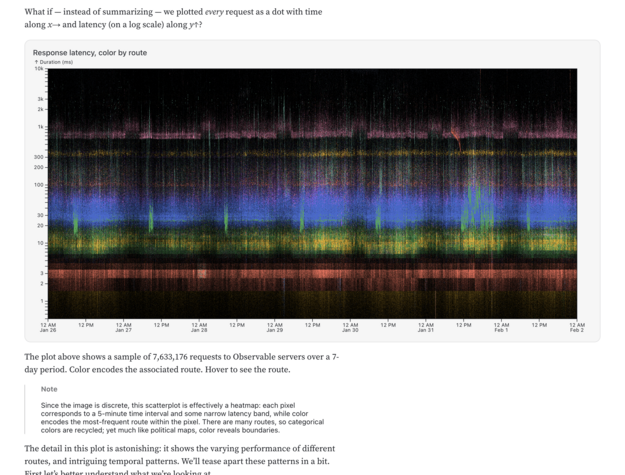Select the "12 AM Jan 26" x-axis tick
The height and width of the screenshot is (475, 625).
(48, 327)
